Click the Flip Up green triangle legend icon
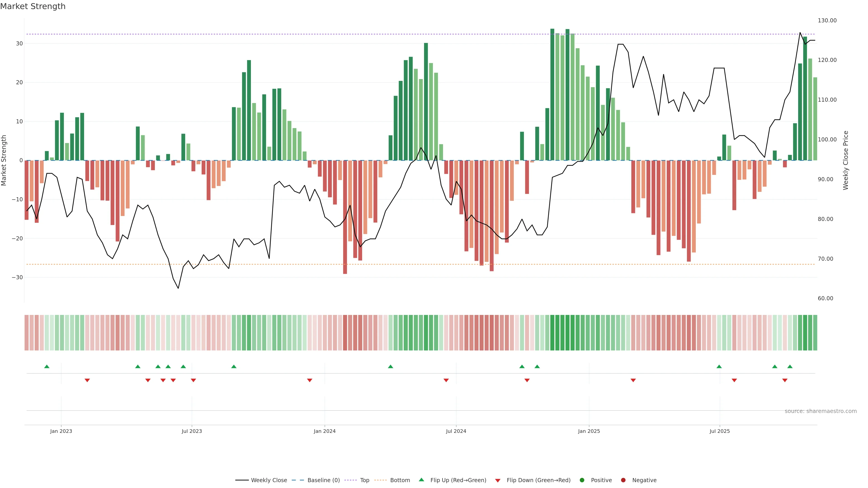 (421, 480)
